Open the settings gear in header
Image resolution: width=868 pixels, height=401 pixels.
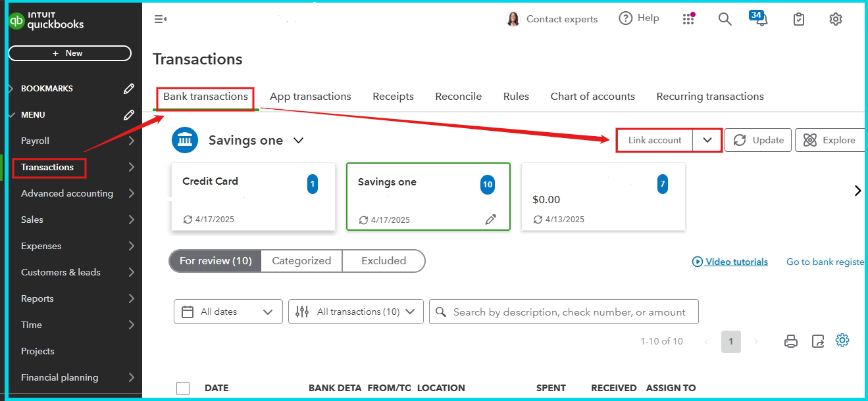[836, 19]
